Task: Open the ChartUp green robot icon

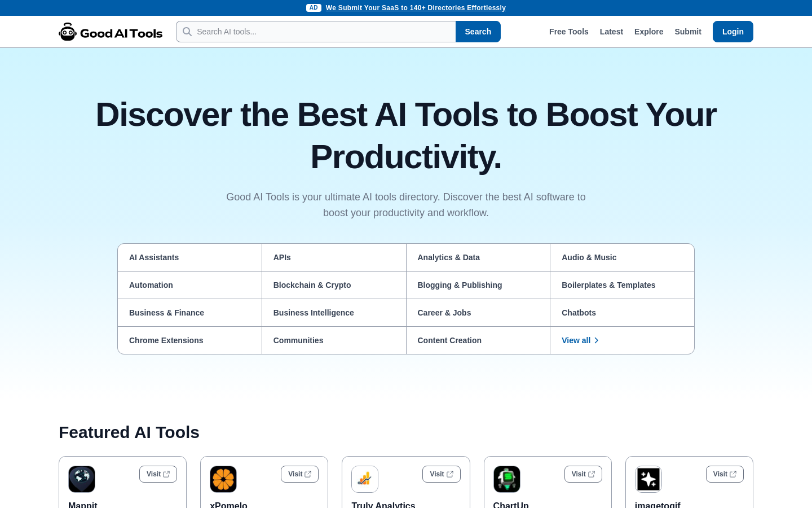Action: (x=507, y=479)
